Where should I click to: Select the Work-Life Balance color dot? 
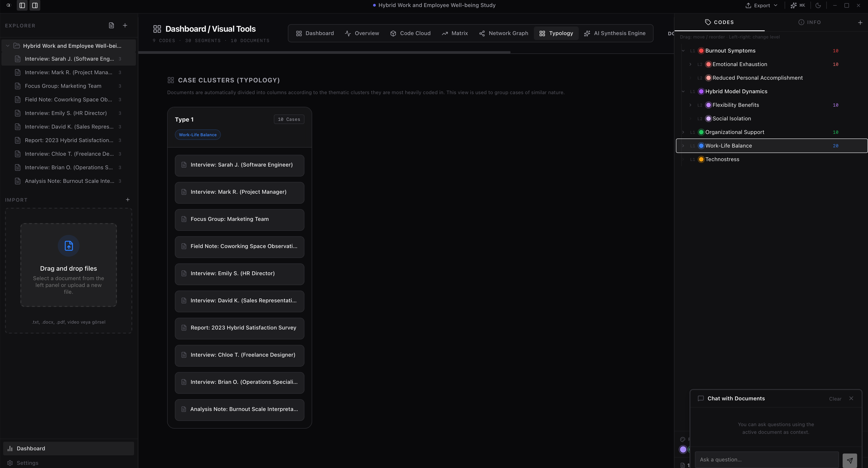coord(702,146)
